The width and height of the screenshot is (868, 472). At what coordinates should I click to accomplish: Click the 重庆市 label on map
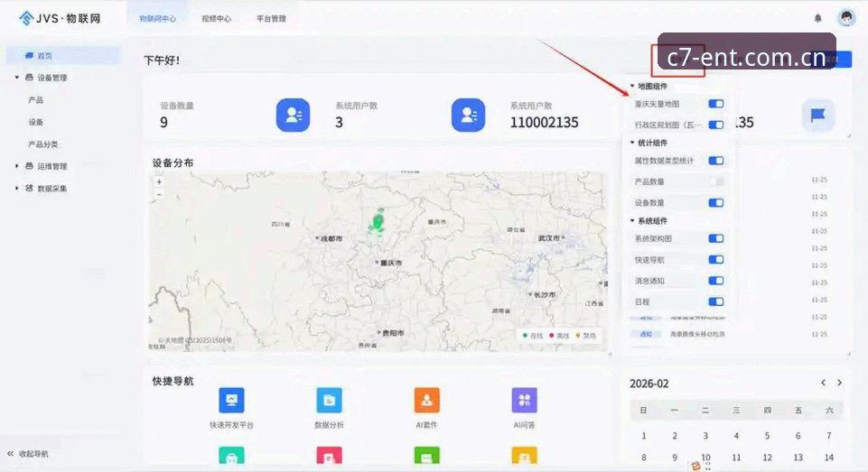(x=391, y=263)
